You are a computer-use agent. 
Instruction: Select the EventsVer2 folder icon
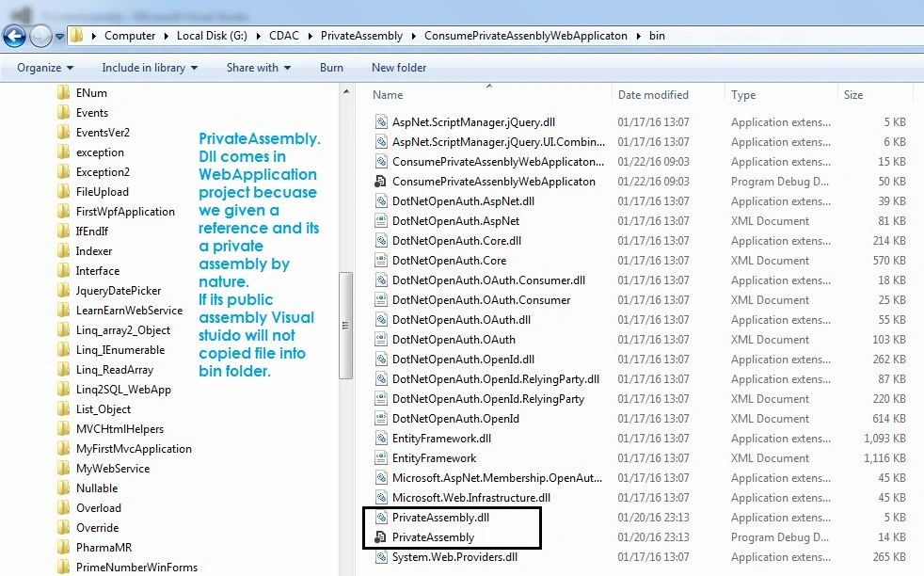(64, 133)
